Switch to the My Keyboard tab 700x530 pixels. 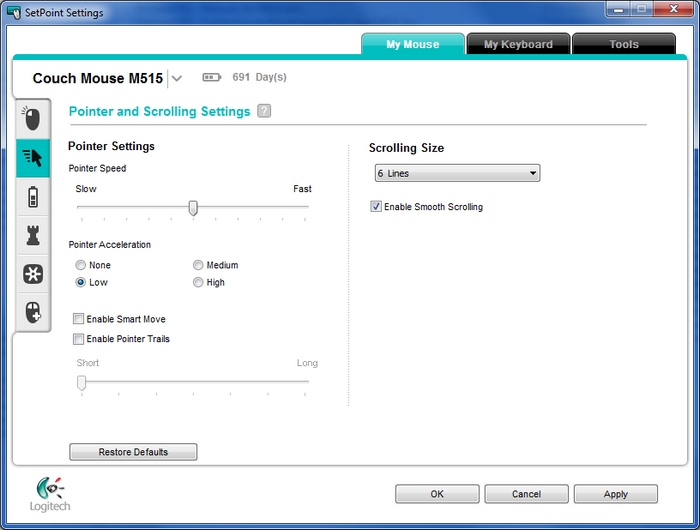518,44
